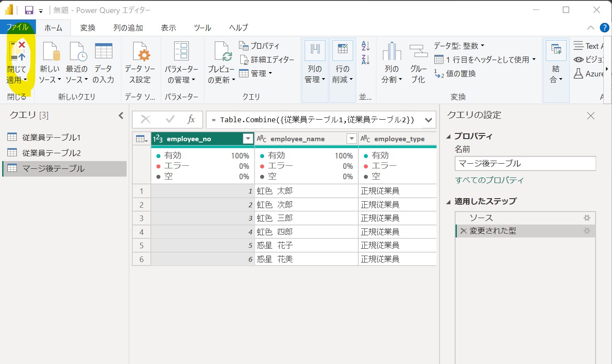Collapse the ribbon with caret
The height and width of the screenshot is (364, 612).
point(591,28)
